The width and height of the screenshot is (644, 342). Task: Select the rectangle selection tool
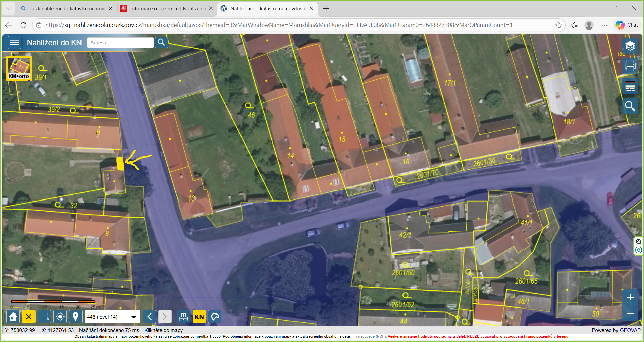44,317
